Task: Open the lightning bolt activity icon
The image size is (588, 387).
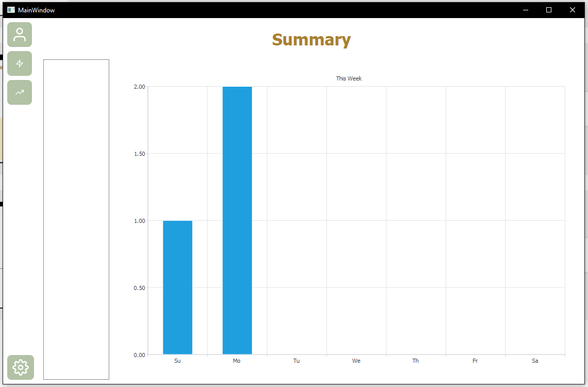Action: pyautogui.click(x=20, y=63)
